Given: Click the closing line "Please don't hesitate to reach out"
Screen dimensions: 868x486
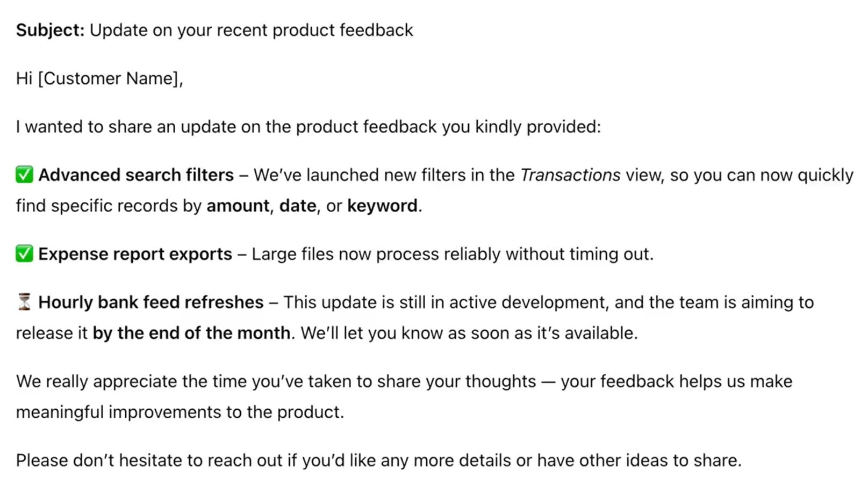Looking at the screenshot, I should (378, 460).
